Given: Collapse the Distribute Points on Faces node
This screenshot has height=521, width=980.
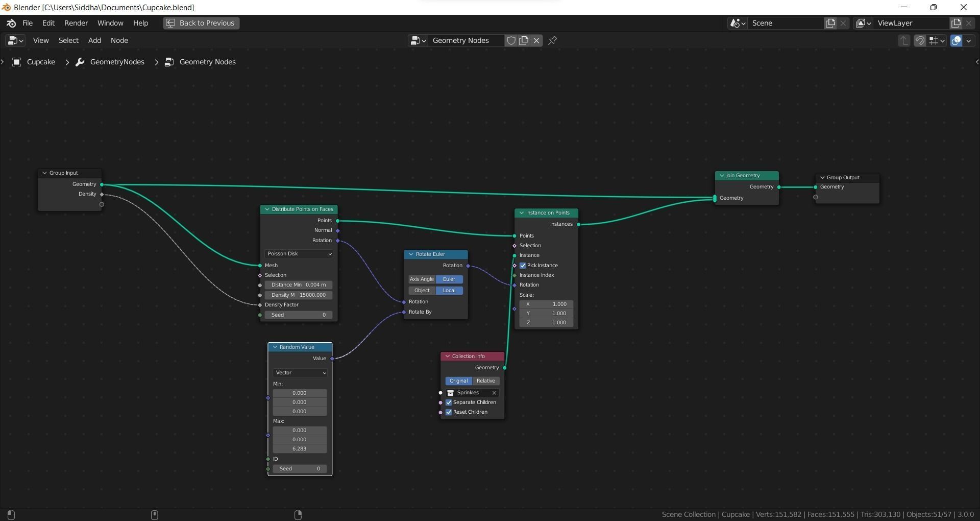Looking at the screenshot, I should coord(267,209).
